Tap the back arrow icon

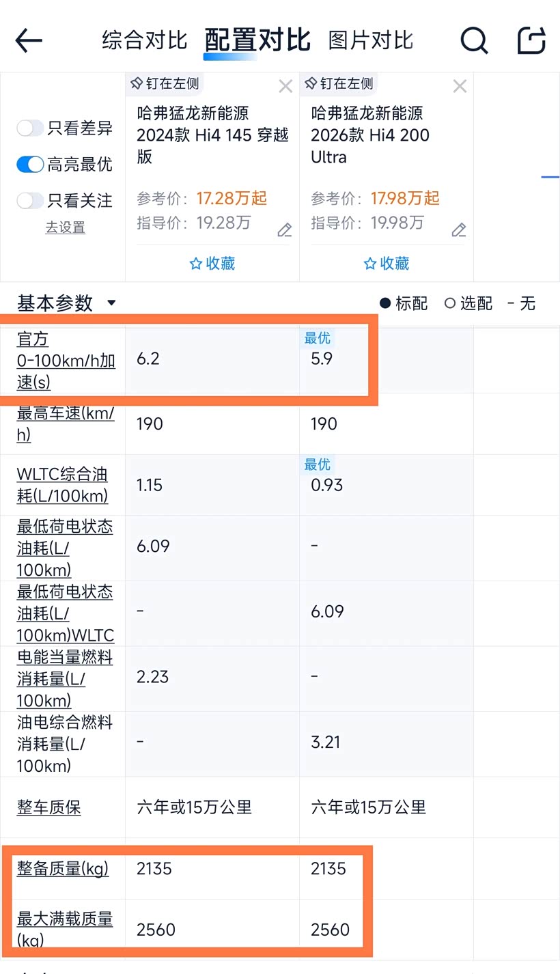pyautogui.click(x=29, y=40)
